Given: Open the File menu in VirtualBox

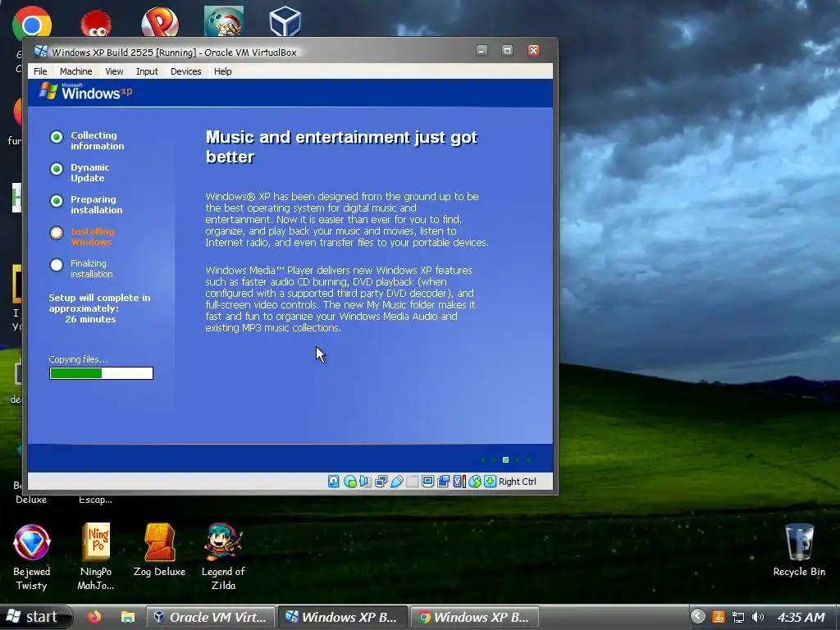Looking at the screenshot, I should (x=40, y=71).
